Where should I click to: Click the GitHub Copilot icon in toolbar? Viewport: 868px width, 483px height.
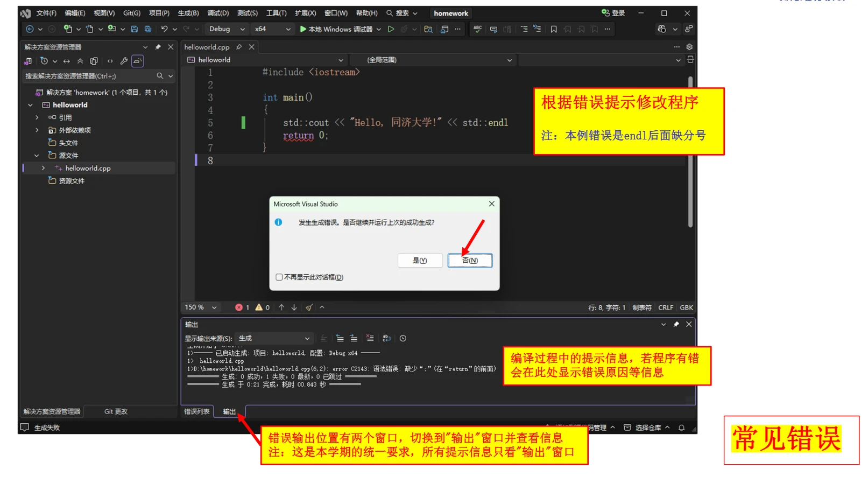[662, 29]
